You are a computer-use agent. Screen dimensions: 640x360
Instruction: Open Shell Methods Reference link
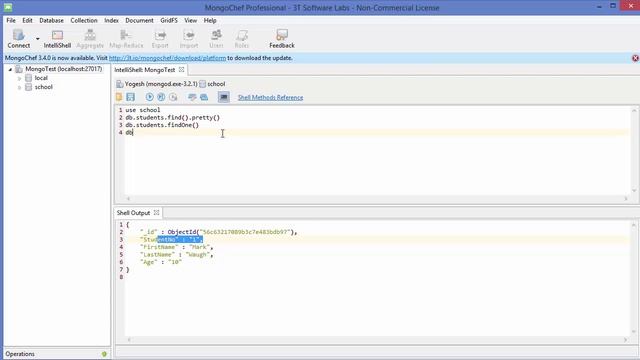pos(270,98)
